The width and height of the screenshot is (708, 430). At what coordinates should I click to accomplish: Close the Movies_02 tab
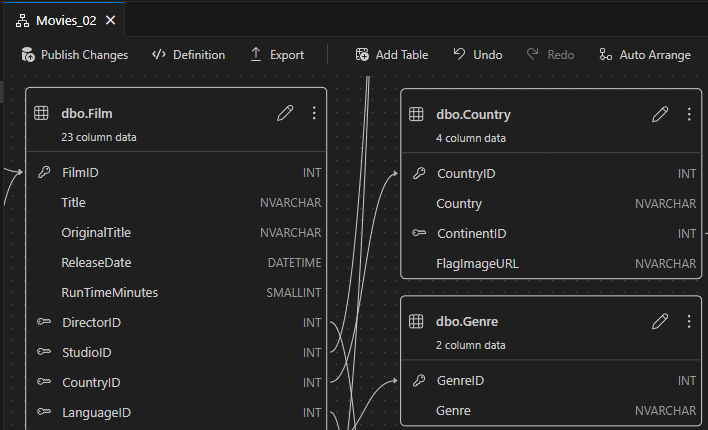[x=111, y=20]
